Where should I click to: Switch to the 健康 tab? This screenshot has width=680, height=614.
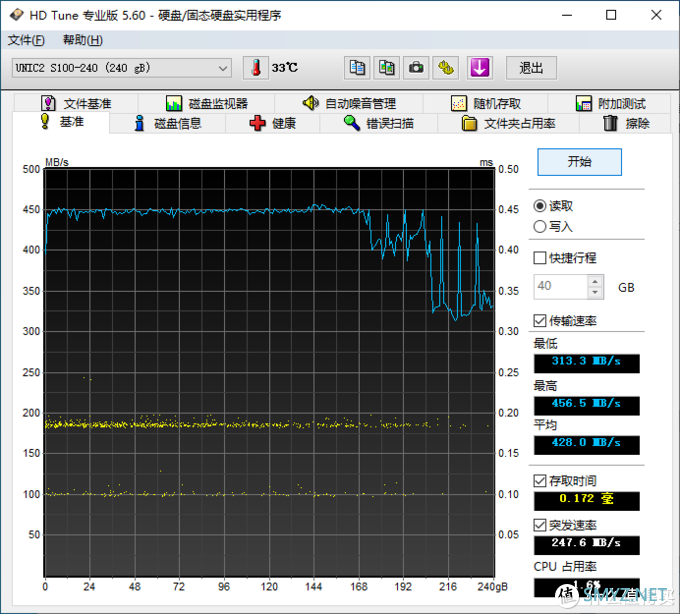point(273,124)
